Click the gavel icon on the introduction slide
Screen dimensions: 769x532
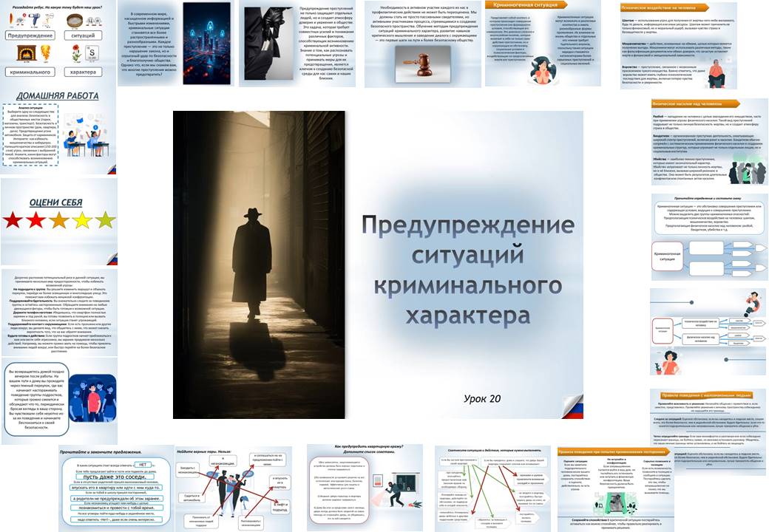click(421, 64)
